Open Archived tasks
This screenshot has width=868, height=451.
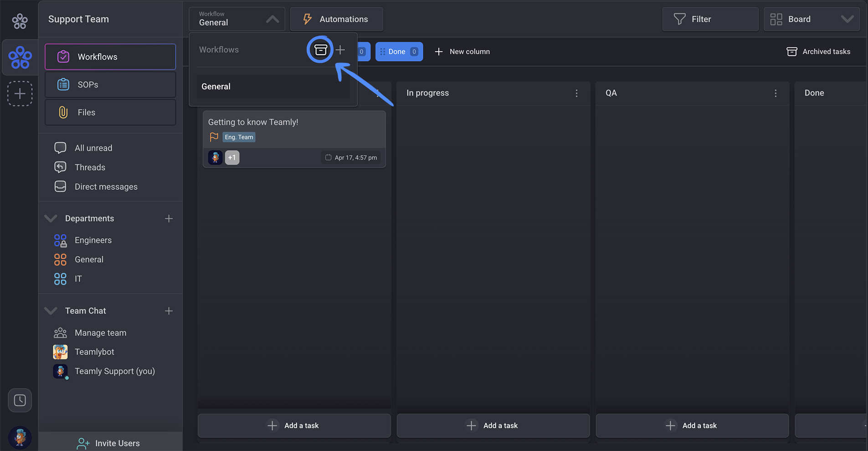coord(818,52)
